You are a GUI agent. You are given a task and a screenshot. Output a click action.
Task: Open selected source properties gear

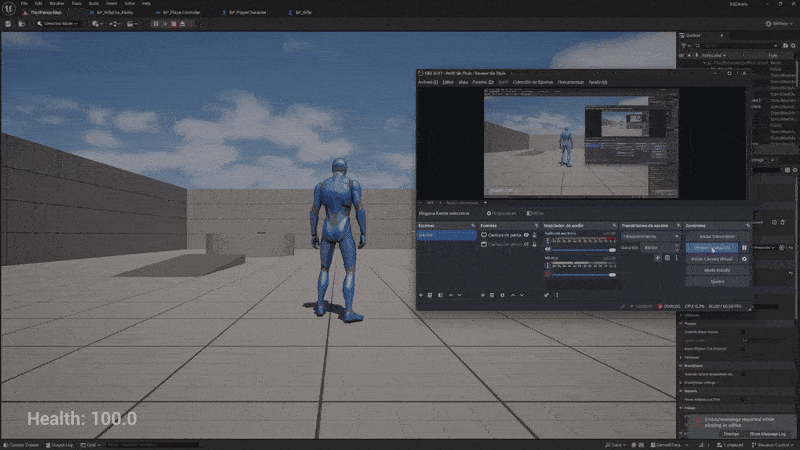(502, 295)
